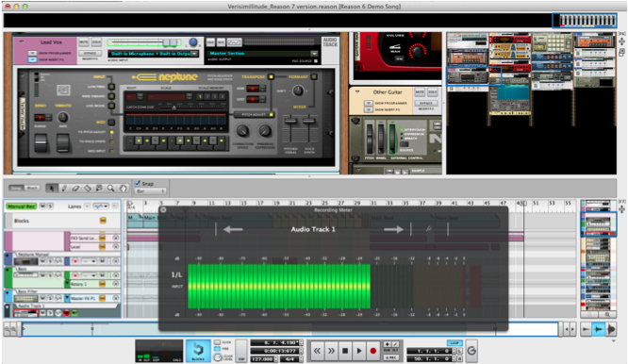Select the Hand tool

pos(123,188)
